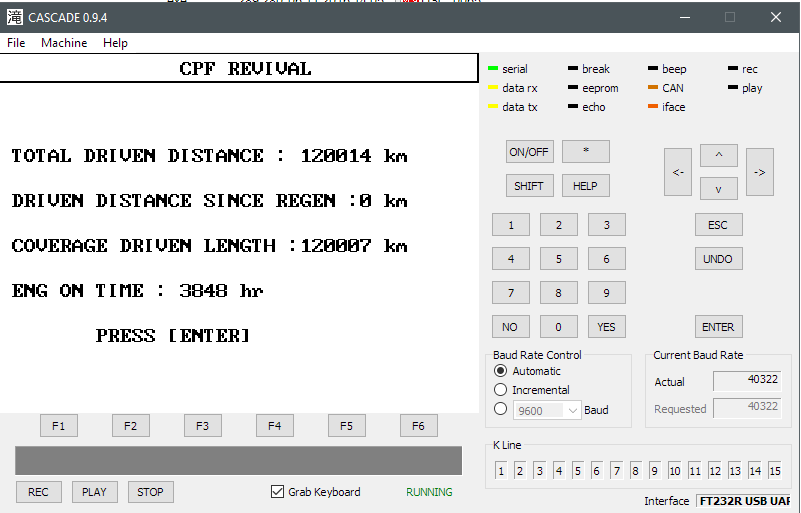This screenshot has height=513, width=801.
Task: Click the ON/OFF button
Action: pos(529,152)
